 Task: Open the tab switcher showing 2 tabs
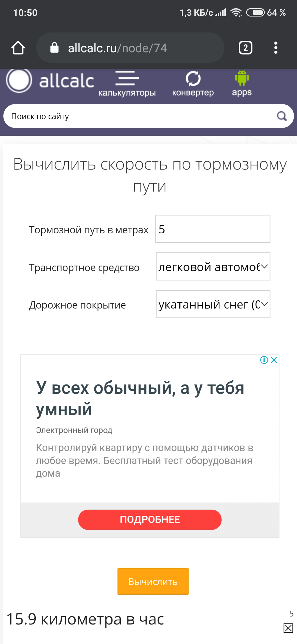tap(245, 48)
